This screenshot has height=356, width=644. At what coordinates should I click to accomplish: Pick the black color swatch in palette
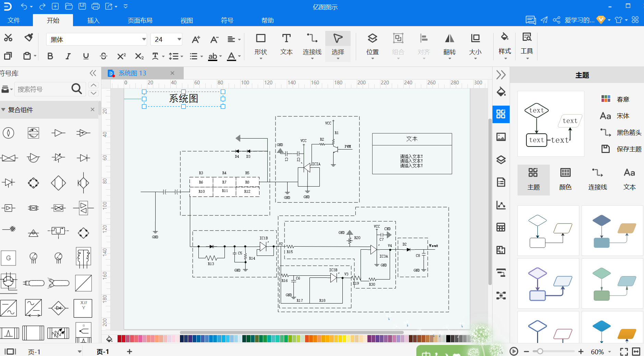point(448,339)
